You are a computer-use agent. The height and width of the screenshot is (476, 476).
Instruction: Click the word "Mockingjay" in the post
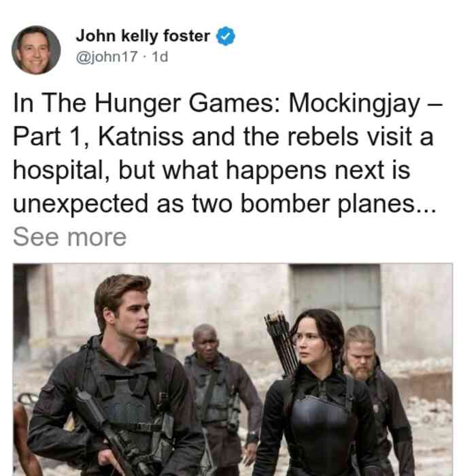click(x=354, y=104)
